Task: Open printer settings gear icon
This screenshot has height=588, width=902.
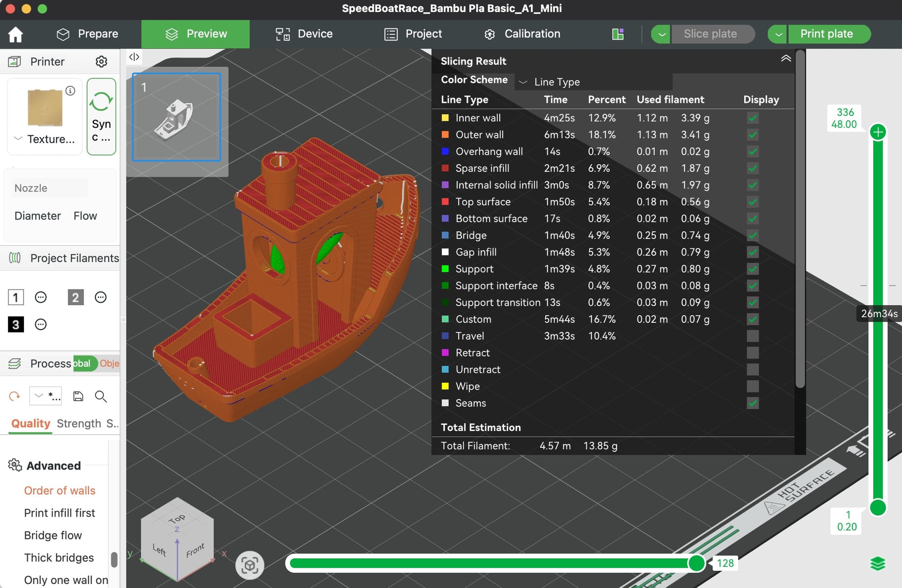Action: point(101,62)
